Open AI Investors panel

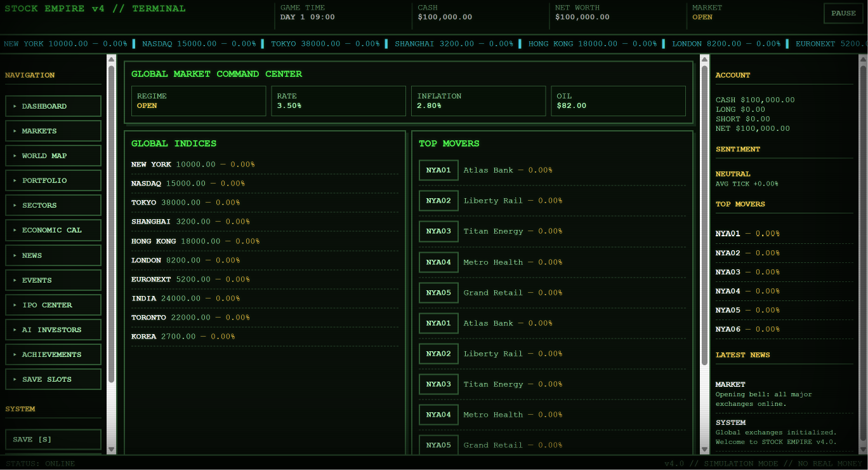(53, 330)
